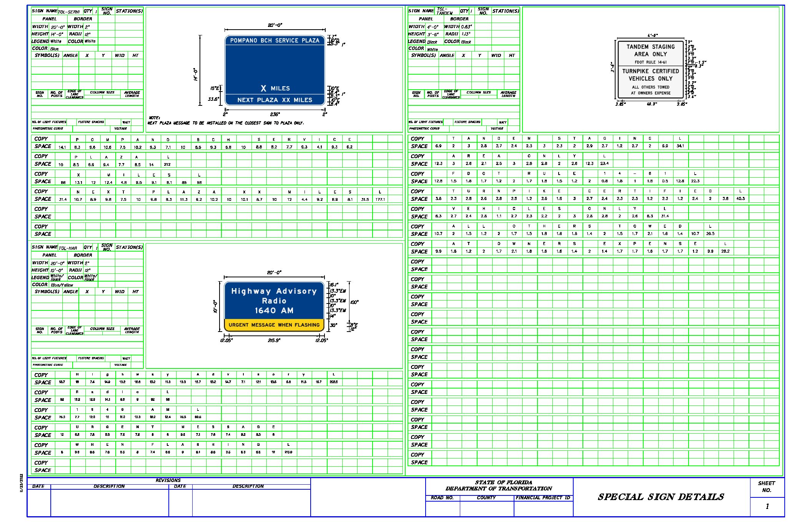Click the COUNTY field label

point(486,498)
